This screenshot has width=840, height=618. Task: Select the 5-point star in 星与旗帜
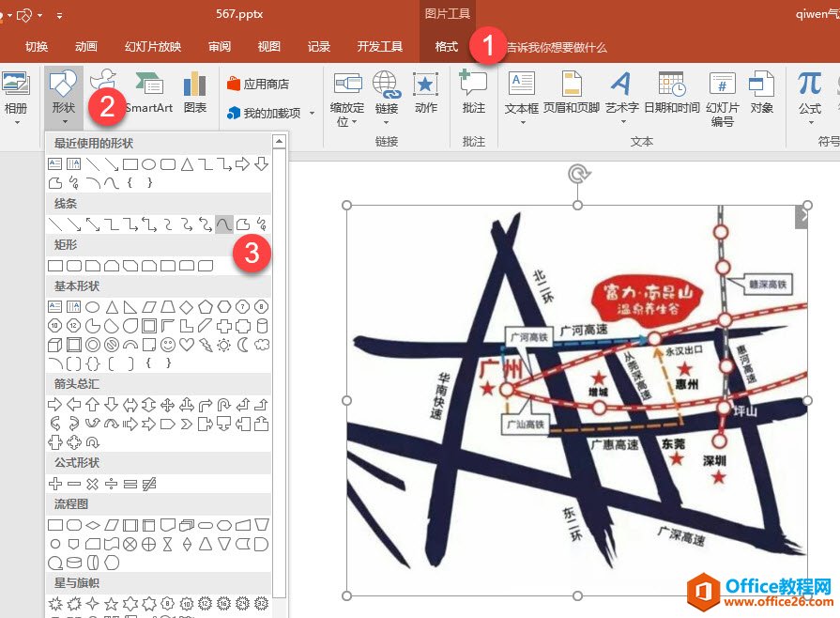coord(112,604)
